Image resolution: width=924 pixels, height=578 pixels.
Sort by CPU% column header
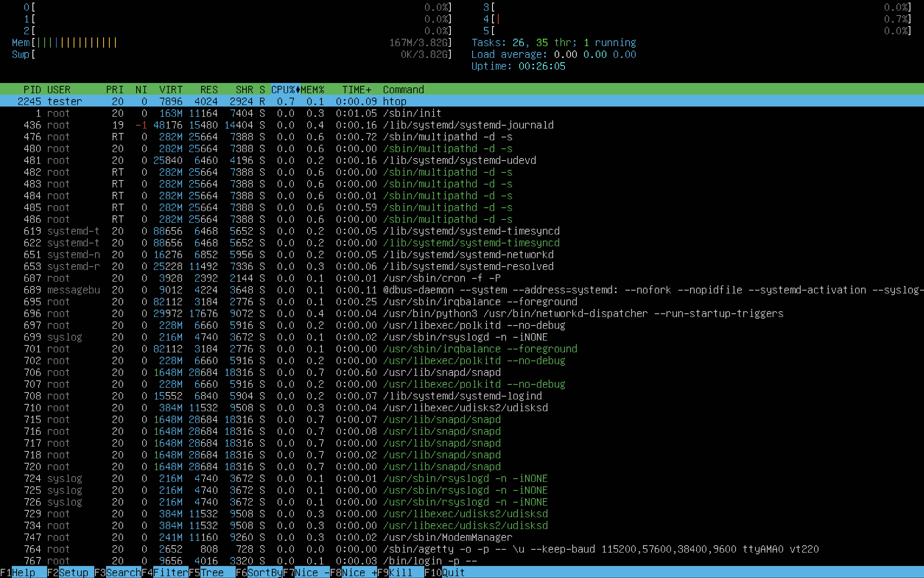tap(283, 90)
